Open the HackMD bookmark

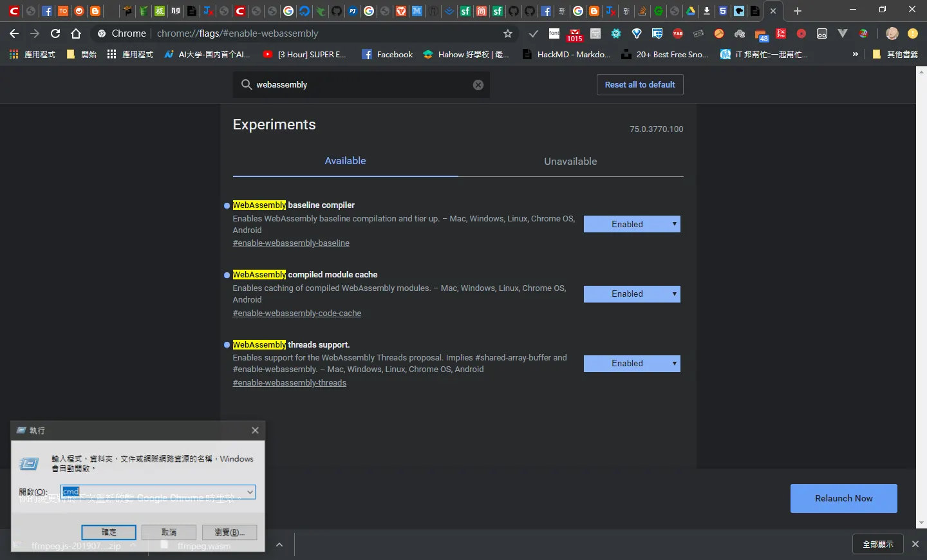tap(566, 55)
